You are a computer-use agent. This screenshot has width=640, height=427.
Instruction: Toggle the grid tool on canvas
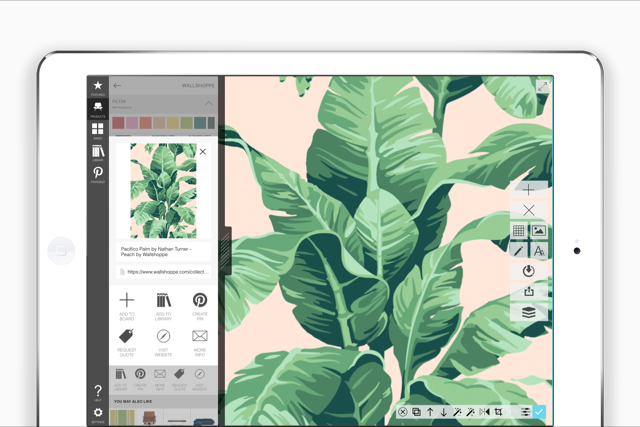[518, 231]
